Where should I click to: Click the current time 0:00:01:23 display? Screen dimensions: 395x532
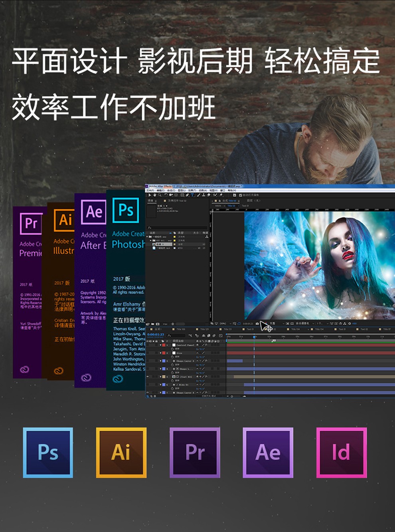[x=156, y=334]
